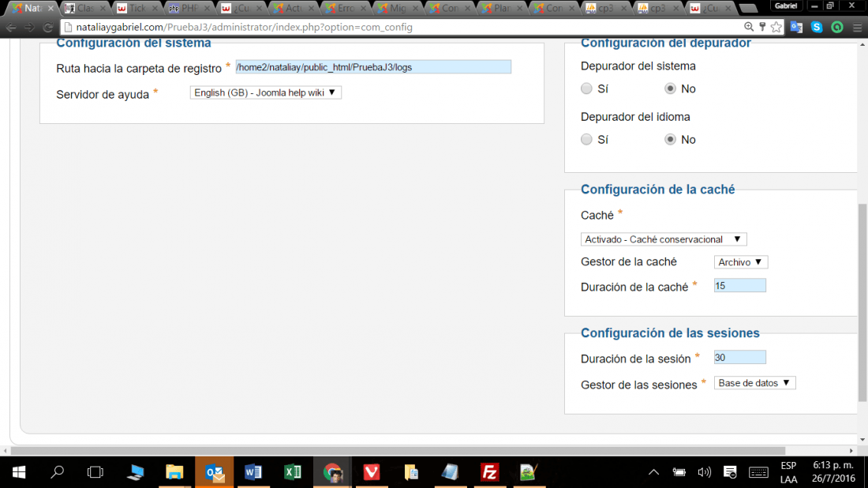
Task: Select Sí for Depurador del sistema
Action: (x=586, y=88)
